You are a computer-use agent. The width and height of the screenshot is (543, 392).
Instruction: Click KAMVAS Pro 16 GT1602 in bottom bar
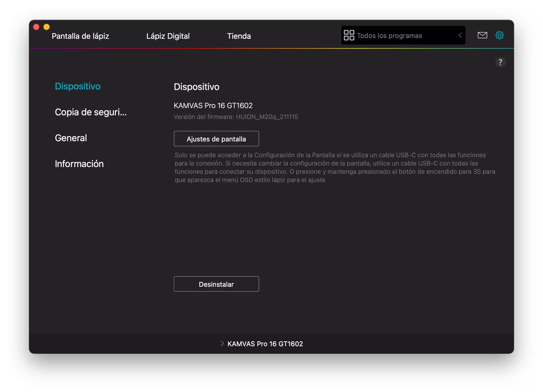click(x=265, y=344)
